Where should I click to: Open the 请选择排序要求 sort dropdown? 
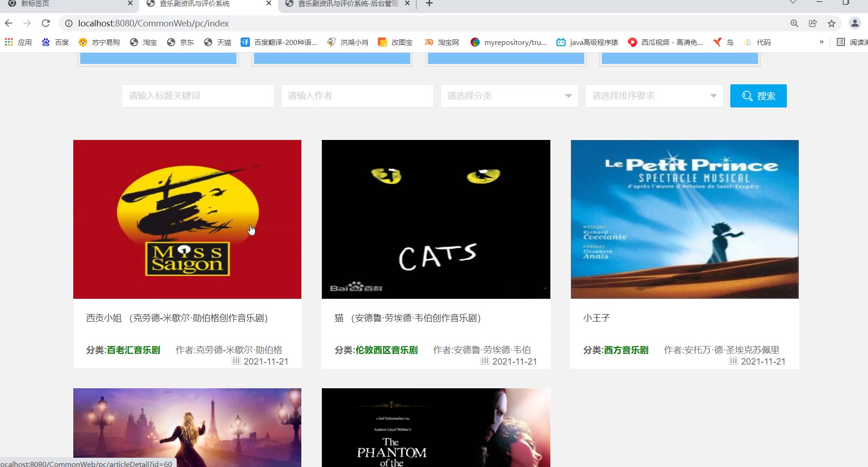point(655,96)
